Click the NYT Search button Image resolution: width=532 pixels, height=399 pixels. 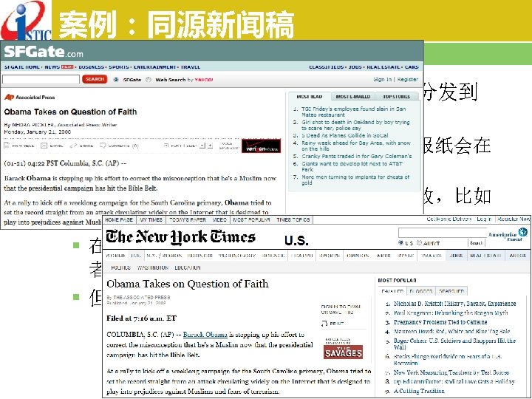tap(477, 243)
